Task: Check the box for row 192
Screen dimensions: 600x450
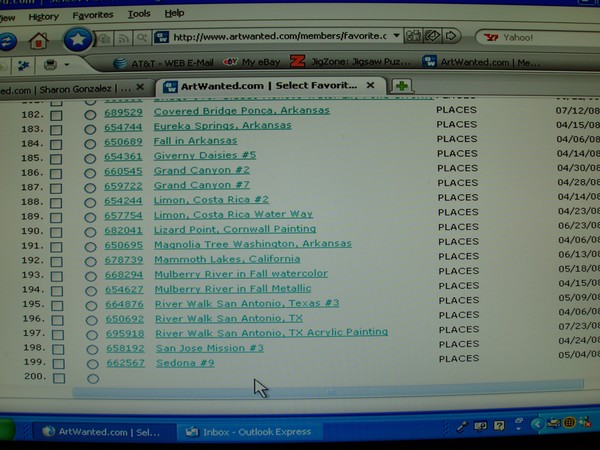Action: point(57,262)
